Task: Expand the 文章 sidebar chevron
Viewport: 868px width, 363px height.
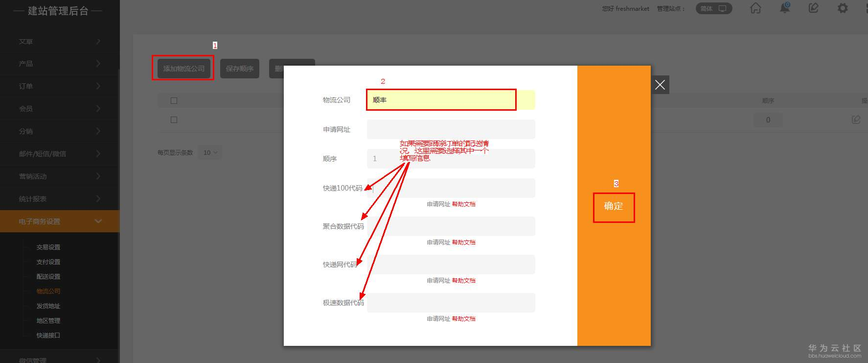Action: point(98,42)
